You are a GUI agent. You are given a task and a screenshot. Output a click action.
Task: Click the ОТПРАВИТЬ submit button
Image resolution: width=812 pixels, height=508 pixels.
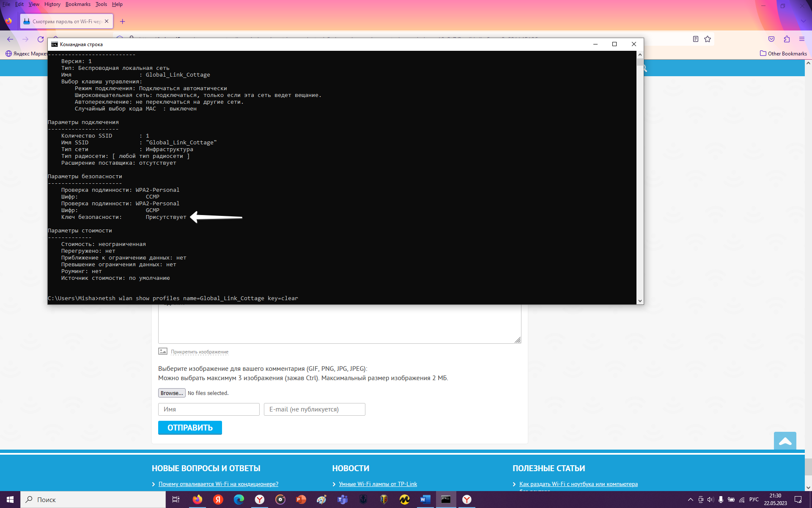pyautogui.click(x=190, y=428)
